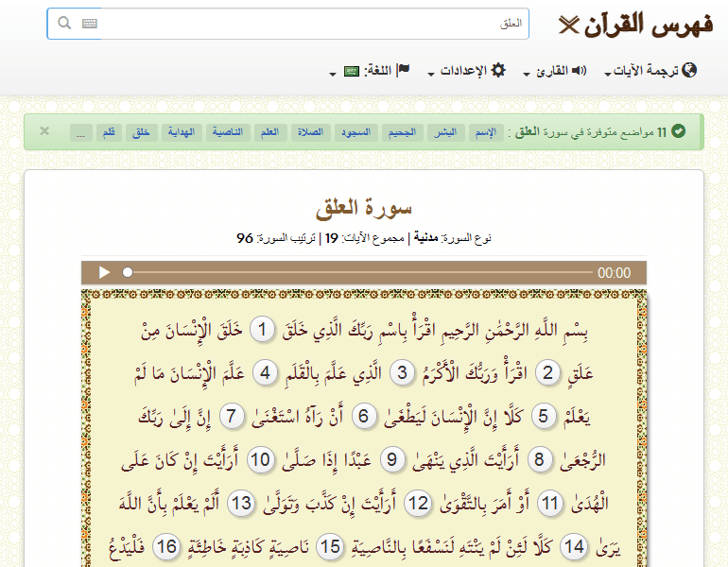The height and width of the screenshot is (567, 728).
Task: Focus the search field containing العلق
Action: [x=287, y=24]
